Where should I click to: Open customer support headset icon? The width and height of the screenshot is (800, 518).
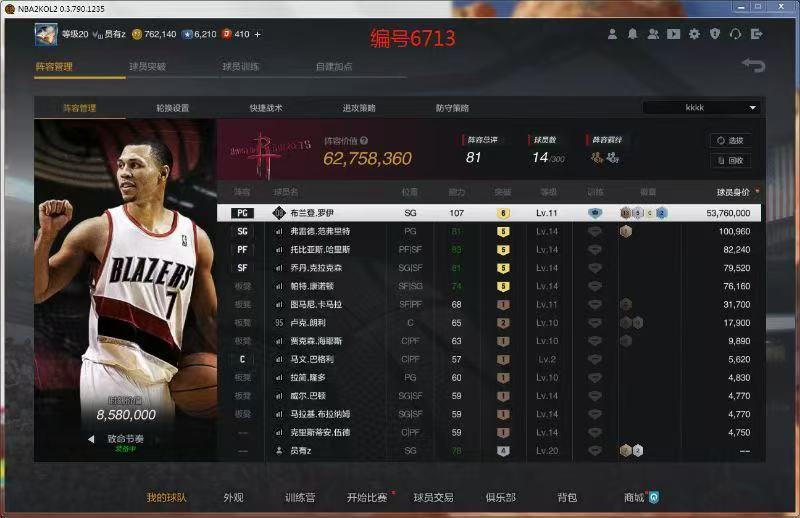735,34
